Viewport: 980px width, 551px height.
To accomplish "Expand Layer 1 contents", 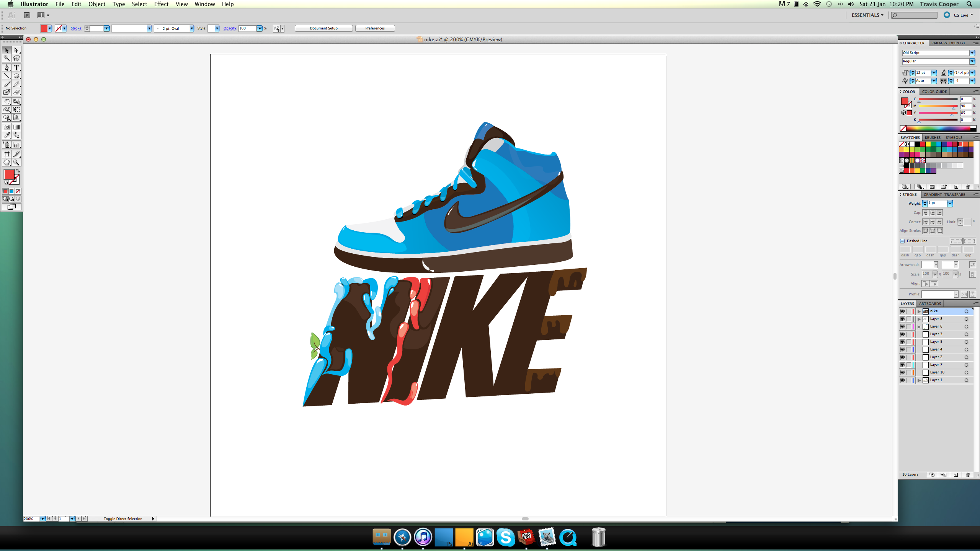I will [919, 380].
